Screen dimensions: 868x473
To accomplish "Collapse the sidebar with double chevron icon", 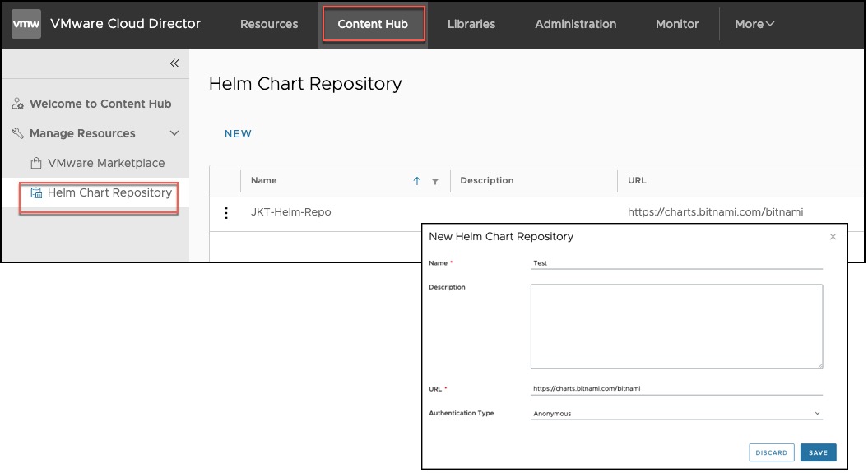I will 174,63.
